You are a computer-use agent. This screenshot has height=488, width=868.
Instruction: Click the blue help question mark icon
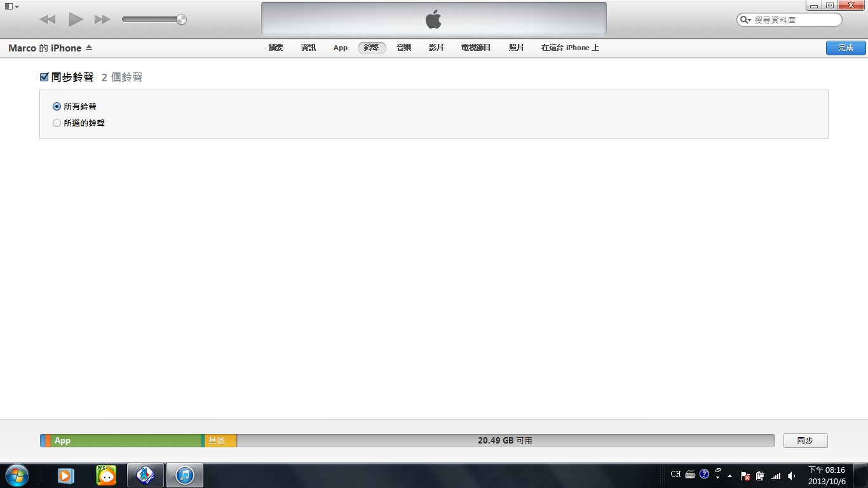[704, 474]
